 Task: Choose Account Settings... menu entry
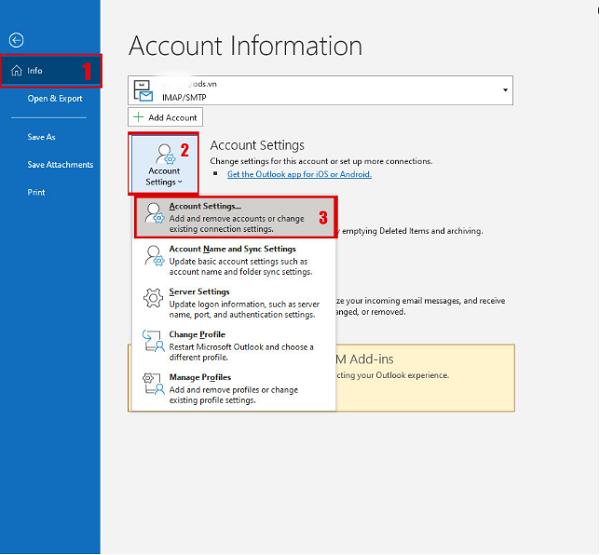pyautogui.click(x=236, y=217)
